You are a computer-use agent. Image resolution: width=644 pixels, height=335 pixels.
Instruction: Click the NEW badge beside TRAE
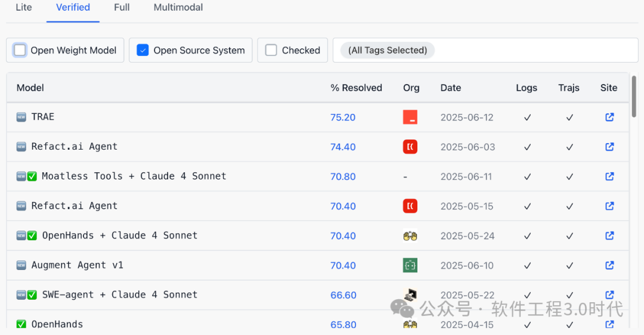(21, 117)
